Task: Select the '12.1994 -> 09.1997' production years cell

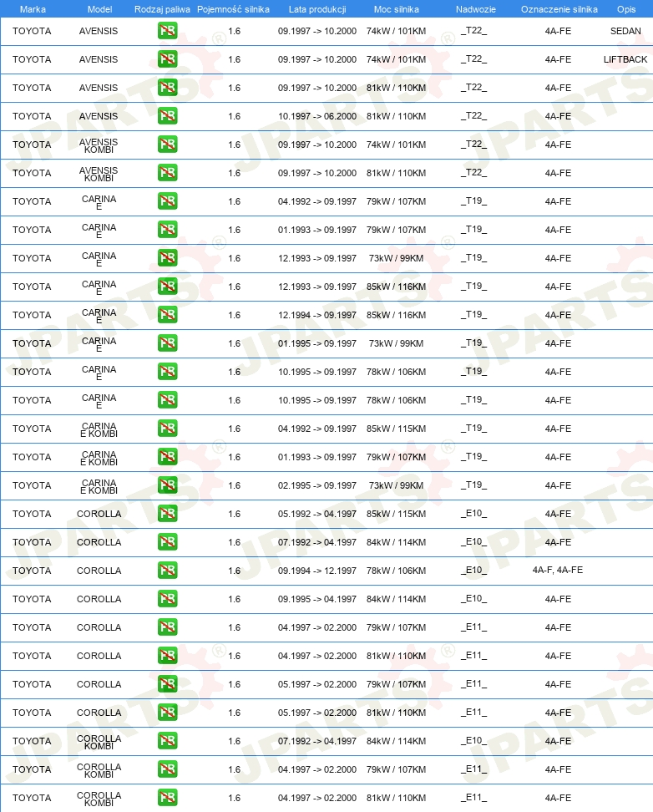Action: pos(317,315)
